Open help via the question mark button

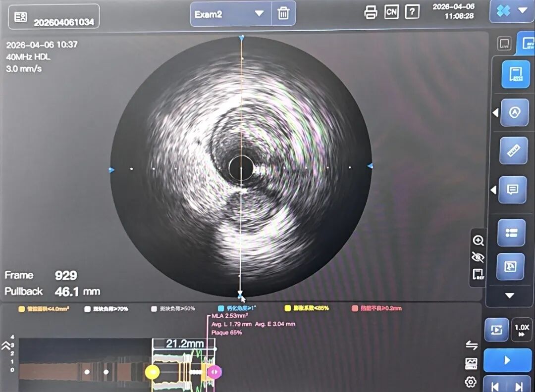(412, 11)
